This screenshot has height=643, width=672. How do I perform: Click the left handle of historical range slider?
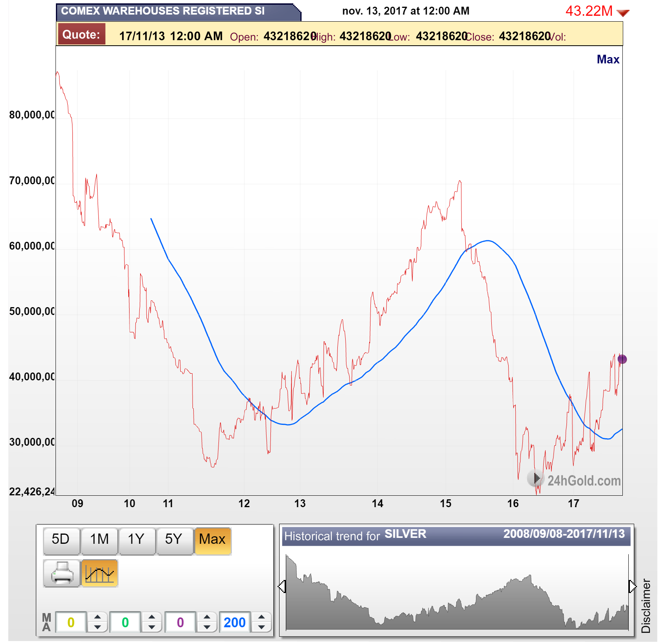click(x=282, y=586)
